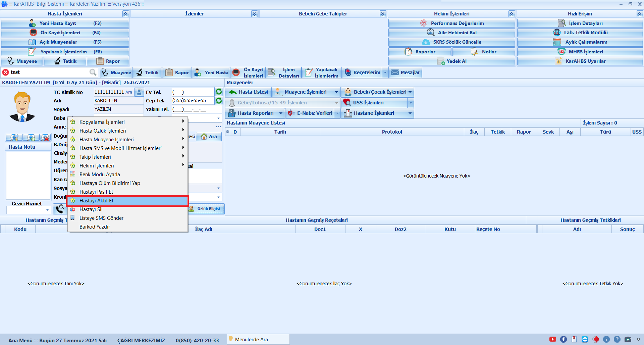Click the person icon beside TC Kimlik No
This screenshot has width=644, height=345.
tap(139, 92)
